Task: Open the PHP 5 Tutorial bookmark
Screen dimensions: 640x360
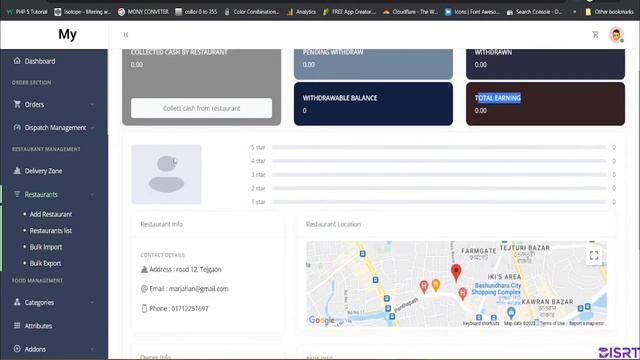Action: pyautogui.click(x=27, y=12)
